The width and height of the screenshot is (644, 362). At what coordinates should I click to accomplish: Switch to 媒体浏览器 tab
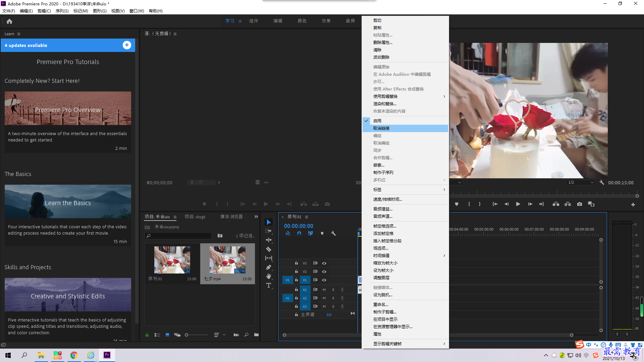pos(231,217)
